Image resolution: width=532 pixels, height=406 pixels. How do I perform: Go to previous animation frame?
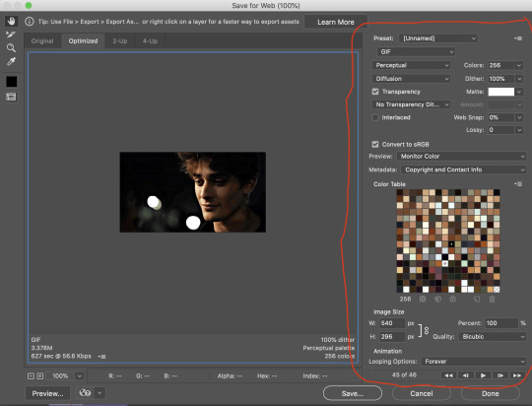465,375
